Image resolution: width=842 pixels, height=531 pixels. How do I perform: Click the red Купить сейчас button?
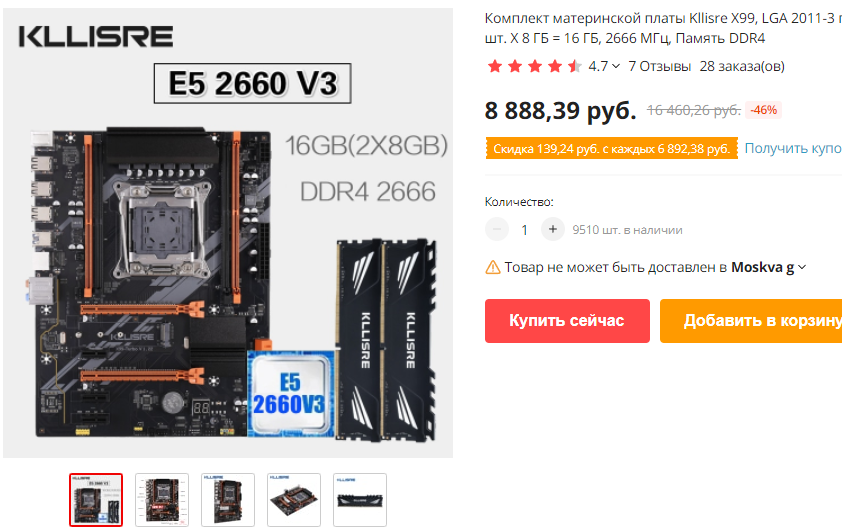coord(567,321)
